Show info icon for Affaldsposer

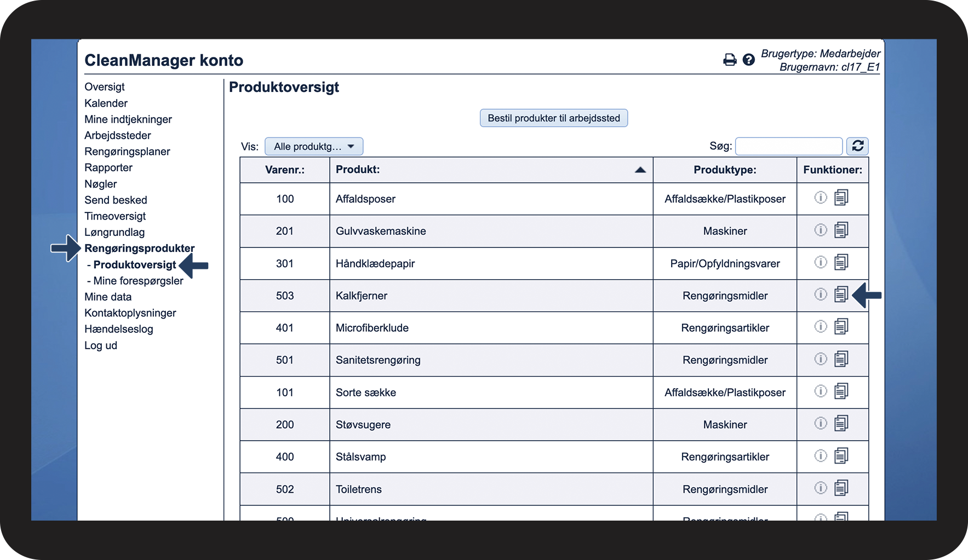click(x=820, y=198)
